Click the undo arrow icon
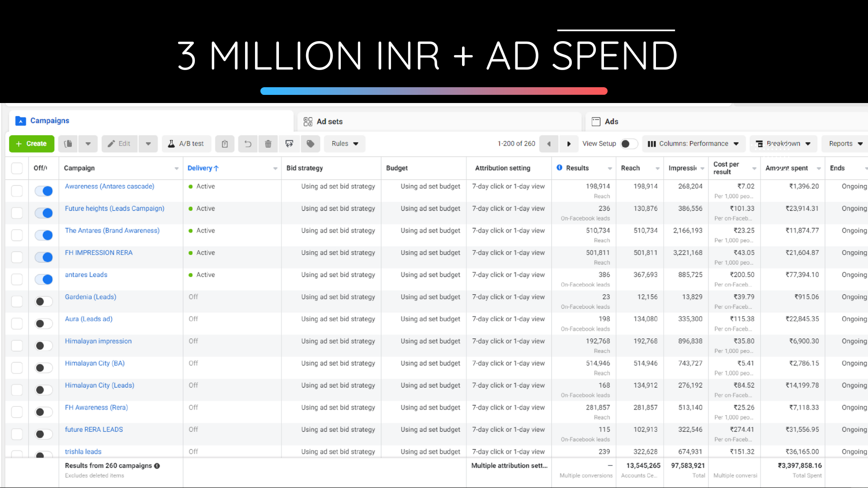This screenshot has width=868, height=488. (248, 144)
